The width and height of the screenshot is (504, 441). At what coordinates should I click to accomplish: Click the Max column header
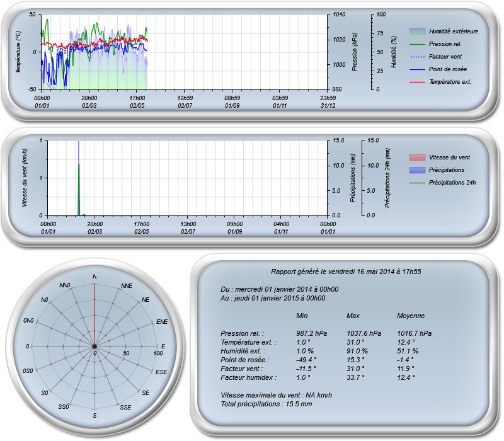pyautogui.click(x=353, y=316)
